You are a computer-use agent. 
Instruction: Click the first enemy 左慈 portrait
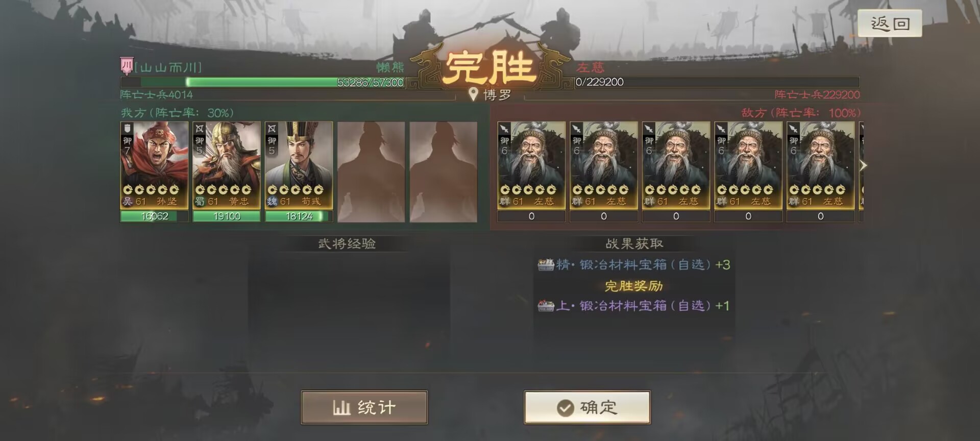(531, 165)
